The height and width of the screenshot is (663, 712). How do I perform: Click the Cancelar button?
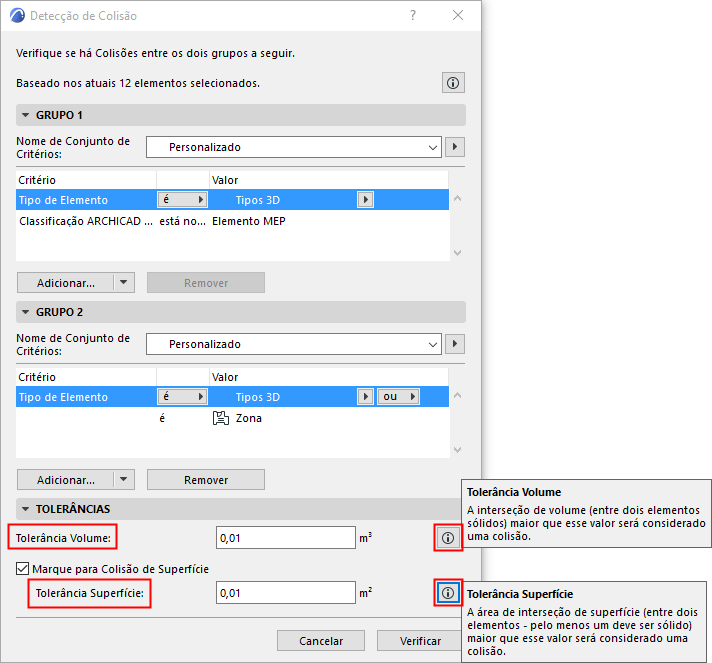(321, 641)
